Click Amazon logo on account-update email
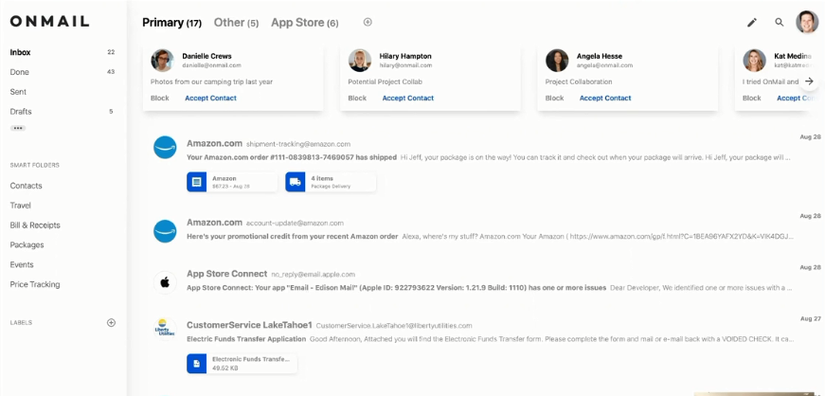The height and width of the screenshot is (396, 825). coord(165,231)
